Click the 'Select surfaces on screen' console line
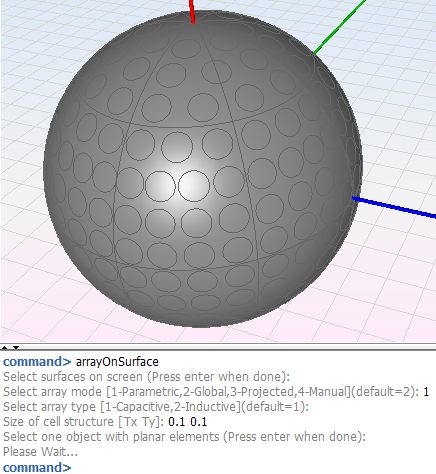 pyautogui.click(x=147, y=377)
